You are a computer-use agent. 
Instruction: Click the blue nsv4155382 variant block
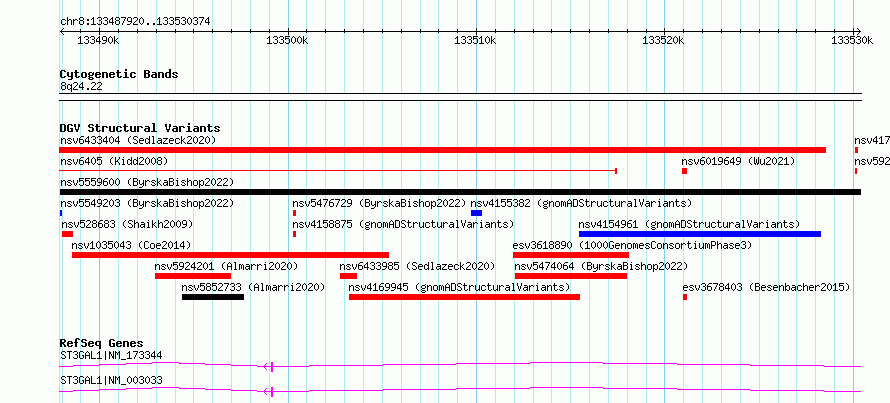click(x=476, y=213)
